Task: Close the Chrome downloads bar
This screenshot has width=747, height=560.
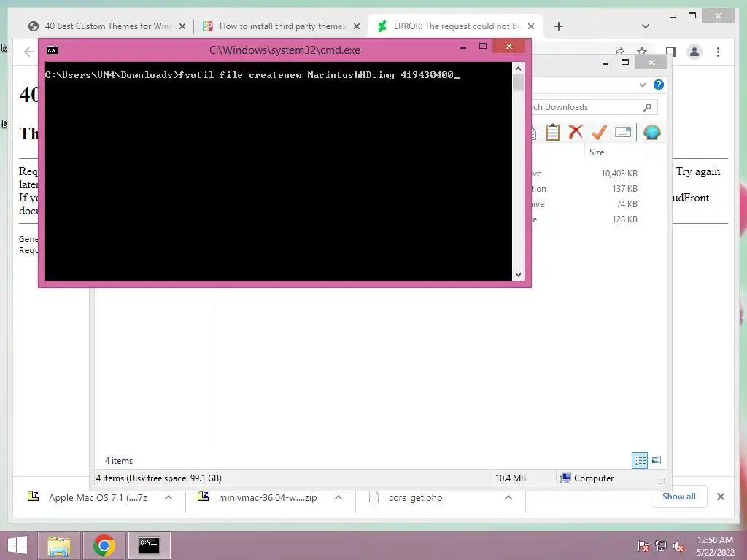Action: pyautogui.click(x=720, y=497)
